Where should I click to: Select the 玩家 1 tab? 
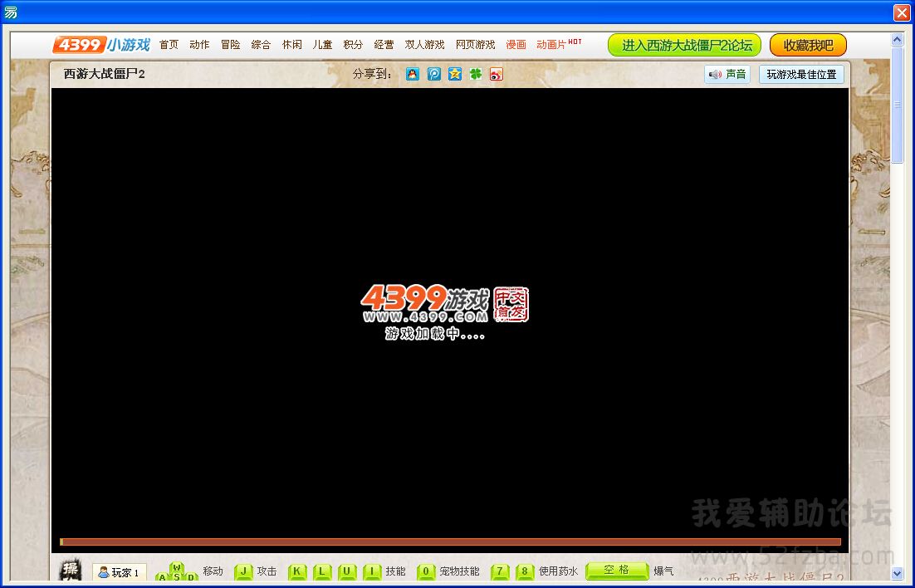(x=120, y=572)
